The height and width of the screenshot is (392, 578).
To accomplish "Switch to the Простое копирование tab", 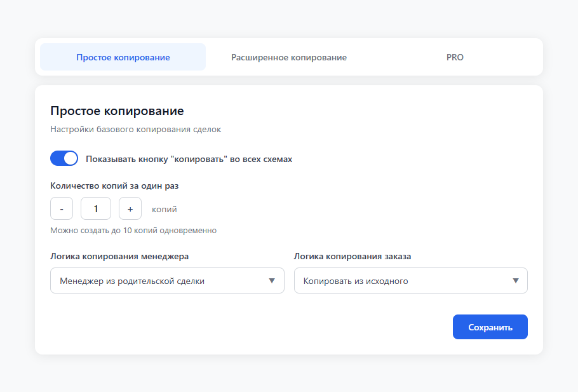I will (123, 57).
